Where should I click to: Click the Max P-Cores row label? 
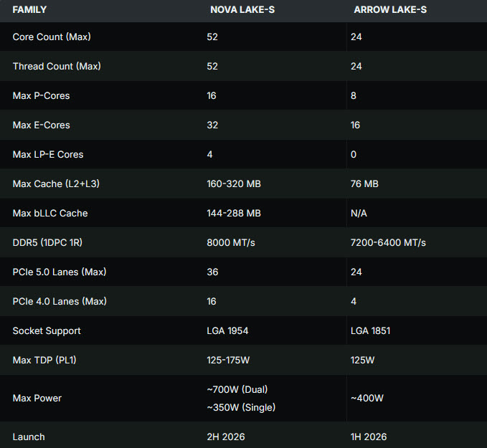pos(41,95)
